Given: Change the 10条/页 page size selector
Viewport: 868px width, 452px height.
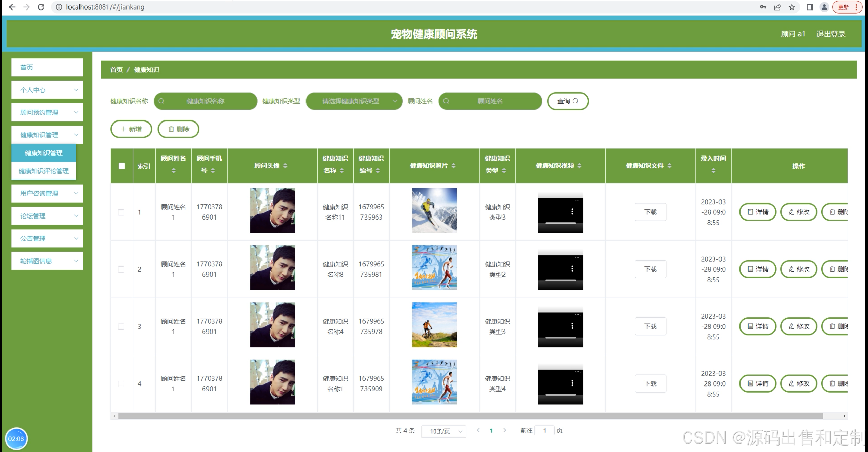Looking at the screenshot, I should 443,431.
